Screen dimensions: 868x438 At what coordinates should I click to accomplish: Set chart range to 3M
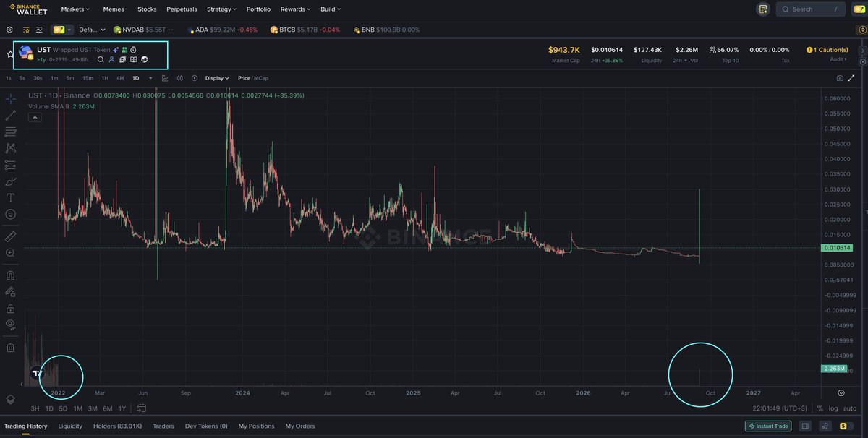tap(93, 408)
